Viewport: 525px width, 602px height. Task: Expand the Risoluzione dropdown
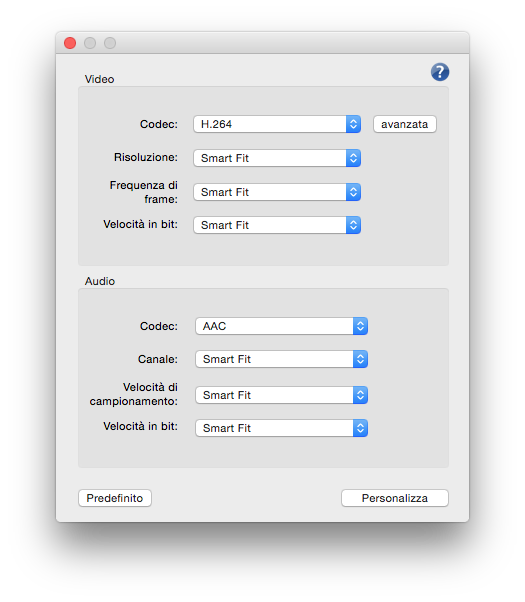[277, 158]
